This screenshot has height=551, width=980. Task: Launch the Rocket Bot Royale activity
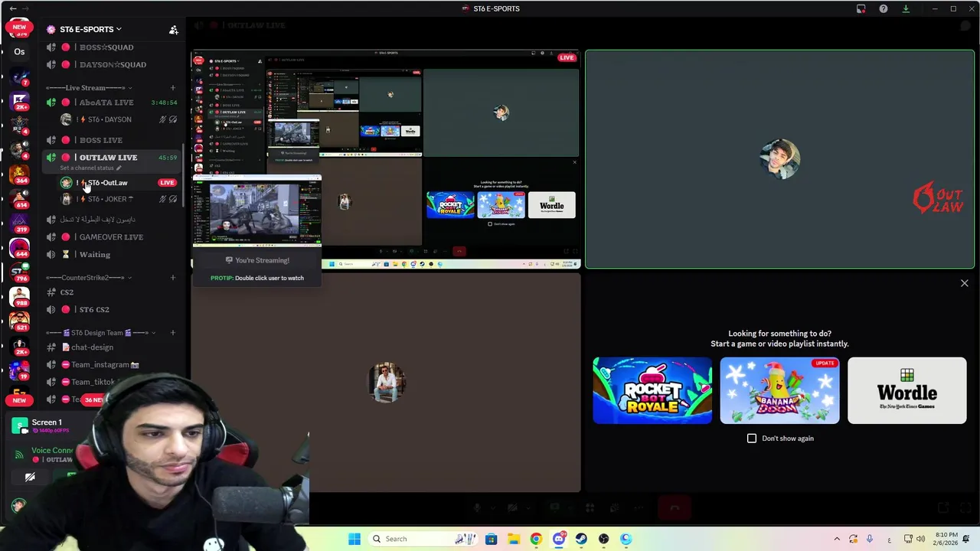click(652, 390)
